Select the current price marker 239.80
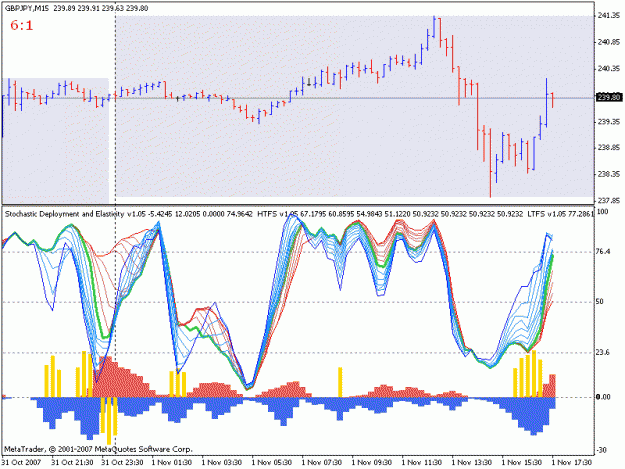Image resolution: width=625 pixels, height=469 pixels. tap(609, 97)
